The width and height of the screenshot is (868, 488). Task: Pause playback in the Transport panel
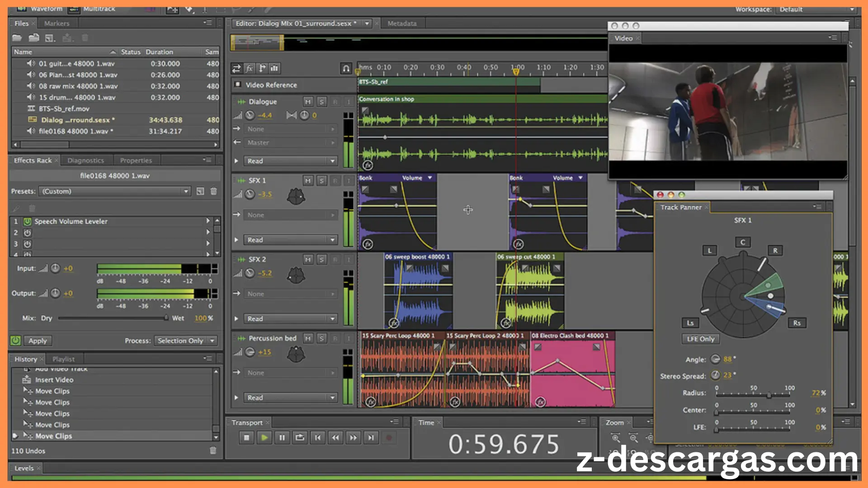282,437
